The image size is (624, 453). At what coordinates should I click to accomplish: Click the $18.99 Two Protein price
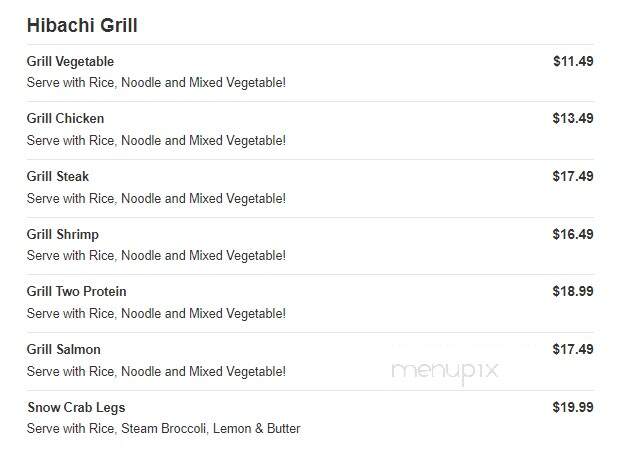(573, 291)
